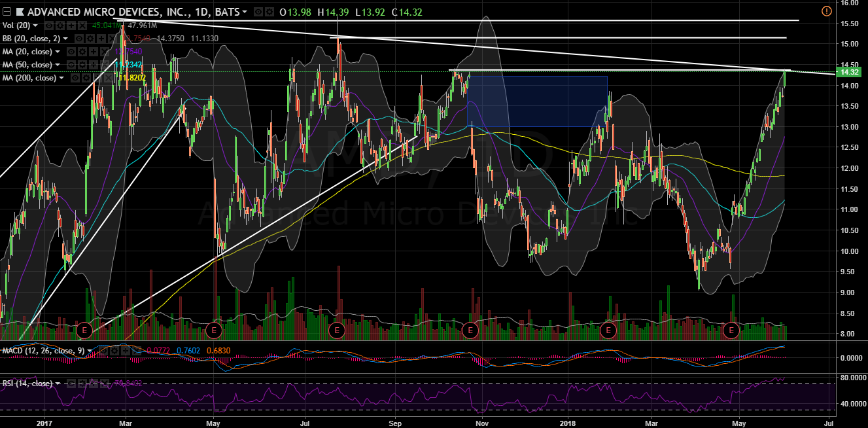Expand the BB (20, close, 2) dropdown arrow
Screen dimensions: 868x428
pyautogui.click(x=67, y=39)
